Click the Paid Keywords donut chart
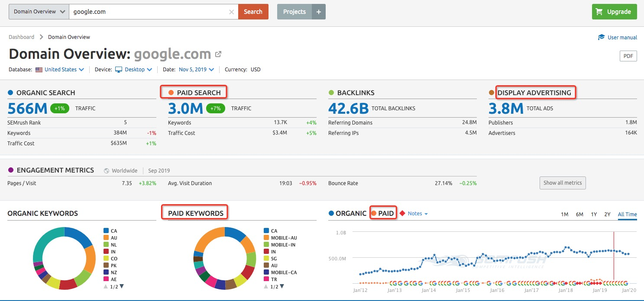 [225, 258]
